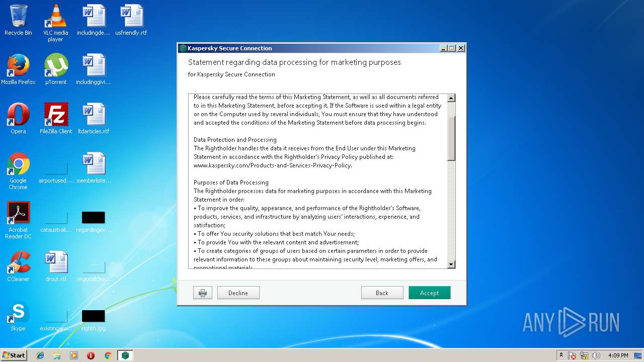
Task: Click the 'Data Protection and Processing' heading
Action: click(x=235, y=140)
